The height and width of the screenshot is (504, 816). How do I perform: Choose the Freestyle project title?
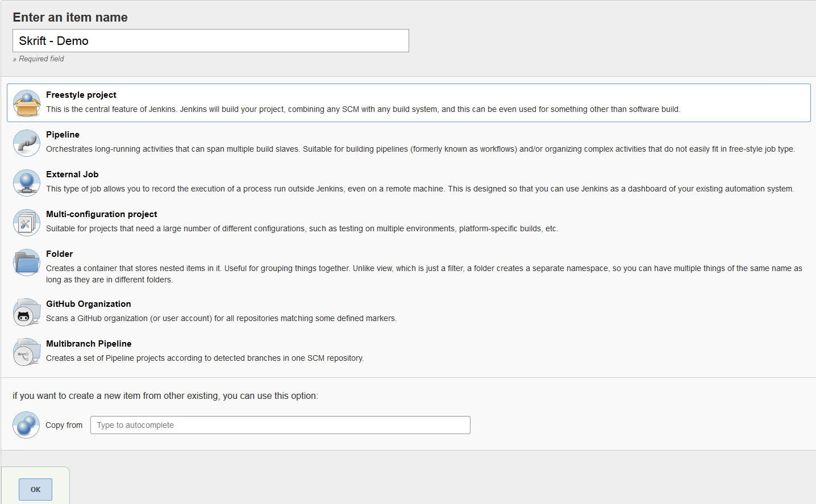pyautogui.click(x=81, y=95)
